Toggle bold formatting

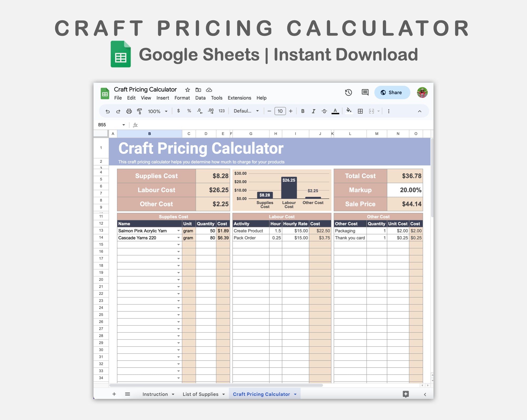[x=303, y=111]
